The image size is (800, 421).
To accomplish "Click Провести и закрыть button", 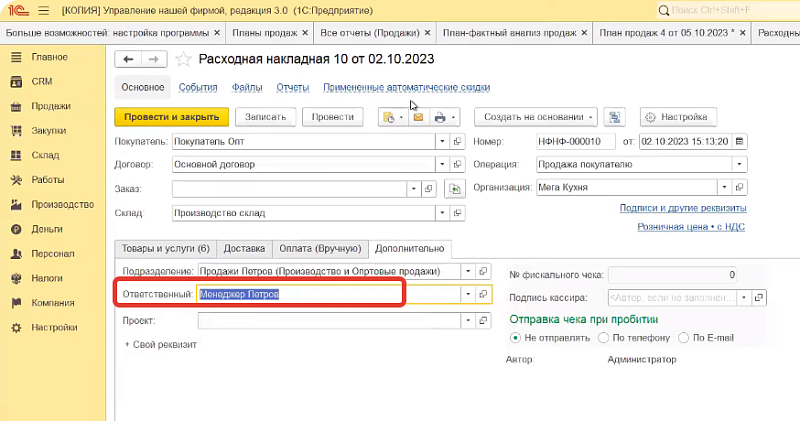I will pos(171,117).
